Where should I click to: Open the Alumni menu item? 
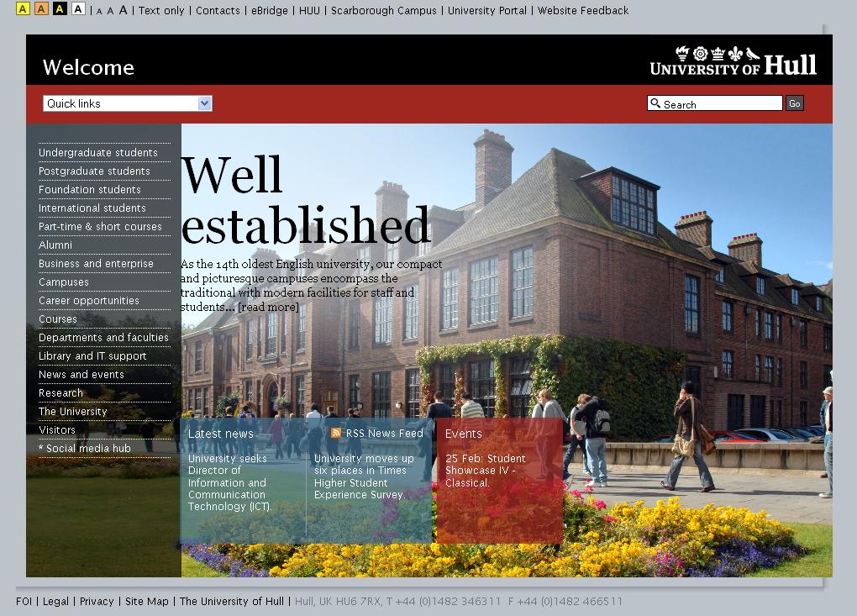coord(55,245)
